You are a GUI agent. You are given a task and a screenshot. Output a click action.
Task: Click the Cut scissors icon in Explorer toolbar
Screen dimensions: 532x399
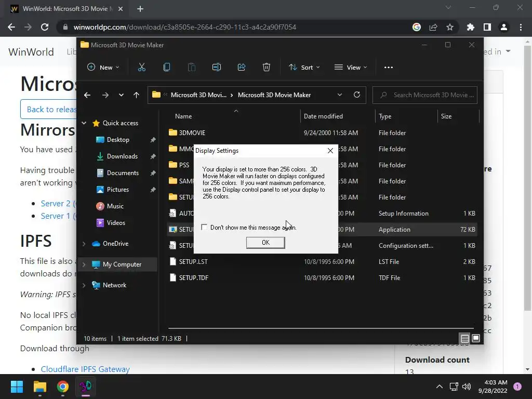tap(141, 67)
